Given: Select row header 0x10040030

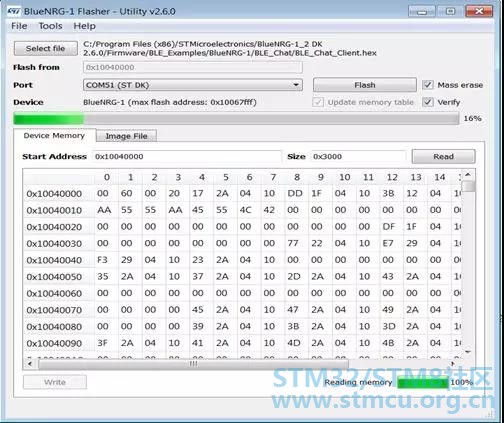Looking at the screenshot, I should 58,244.
